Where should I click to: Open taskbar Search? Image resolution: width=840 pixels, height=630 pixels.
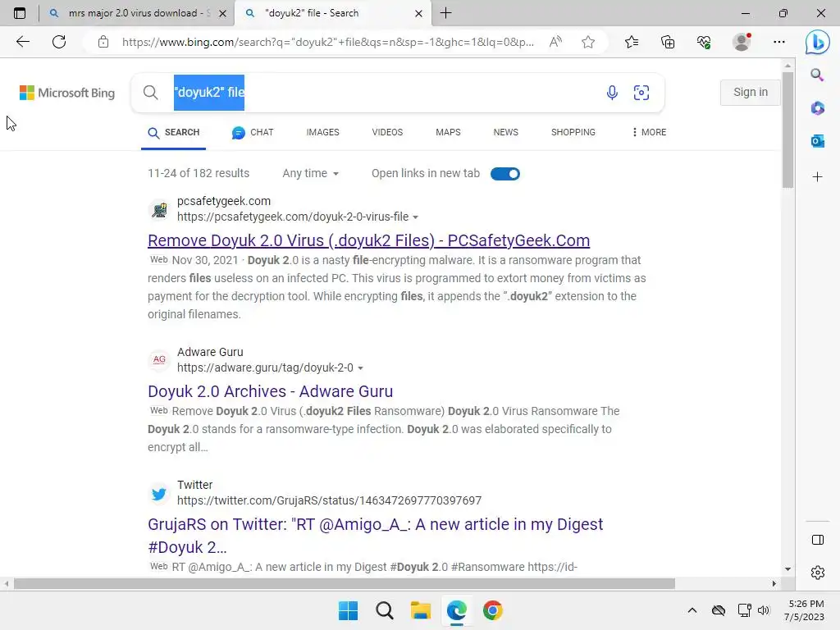[384, 610]
